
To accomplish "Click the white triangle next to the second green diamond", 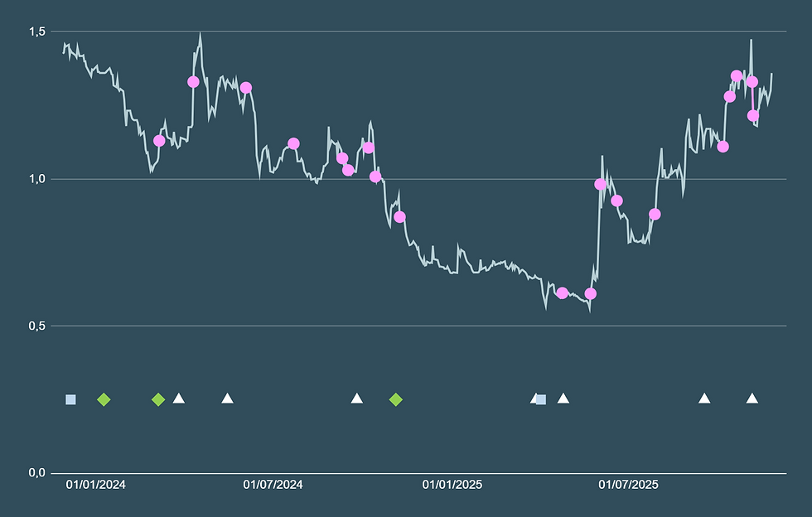I will tap(179, 398).
